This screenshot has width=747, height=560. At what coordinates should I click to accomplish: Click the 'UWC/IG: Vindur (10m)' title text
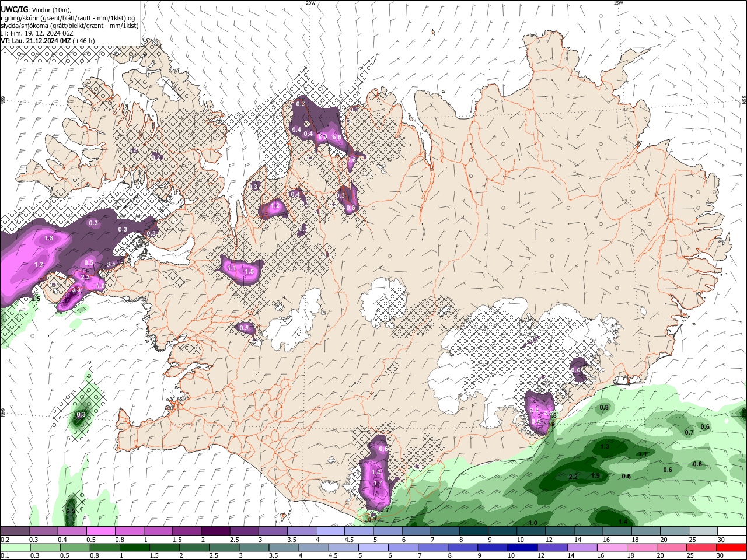[x=36, y=10]
